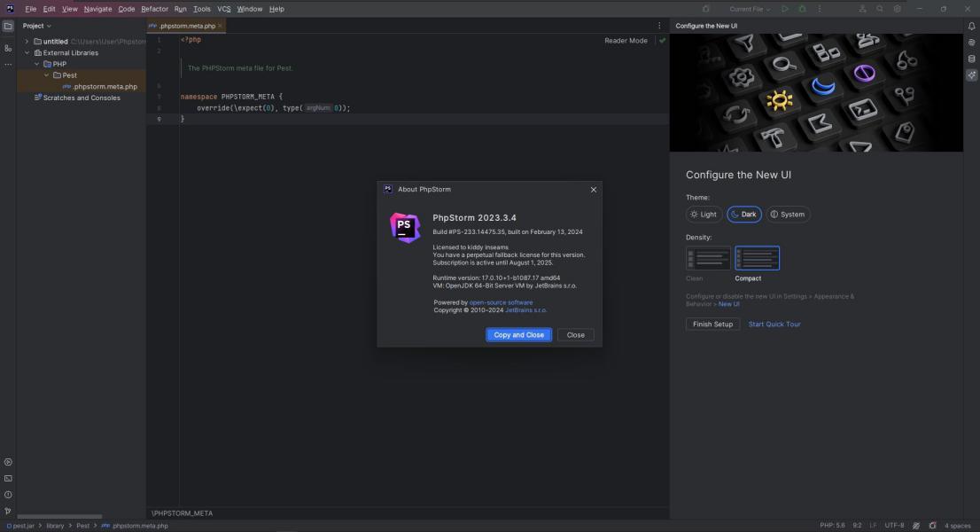Screen dimensions: 980x532
Task: Click the Start Quick Tour link
Action: point(774,325)
